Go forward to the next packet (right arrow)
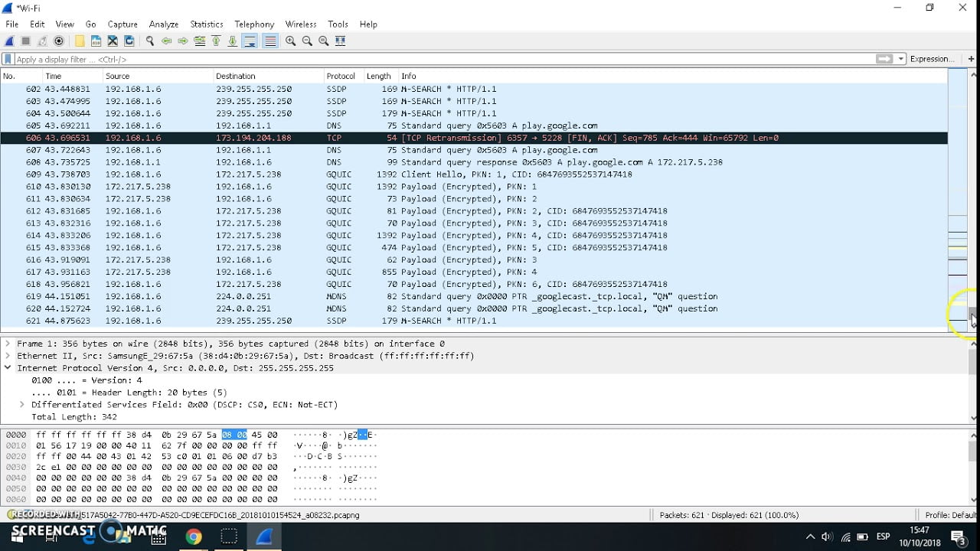Screen dimensions: 980x551 point(183,41)
